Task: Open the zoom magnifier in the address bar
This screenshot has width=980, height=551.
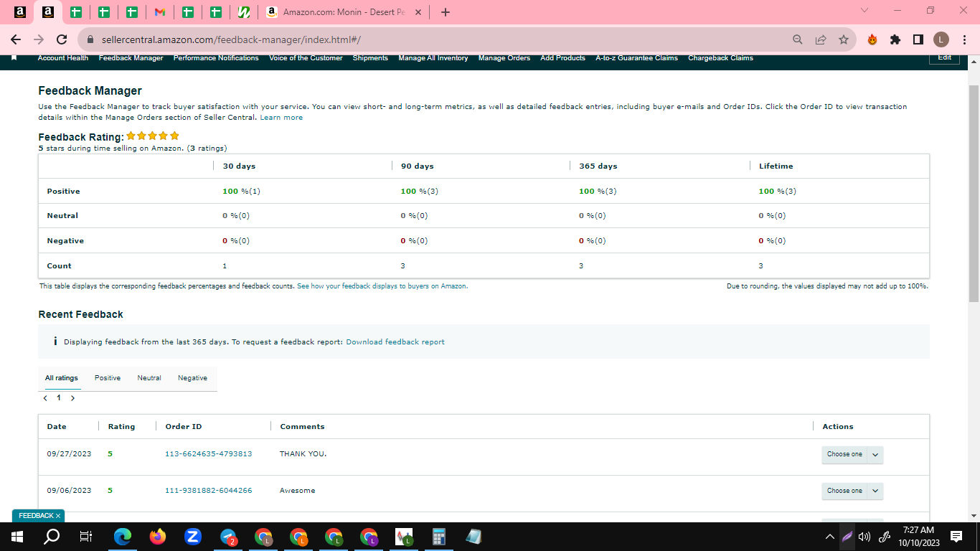Action: pos(798,39)
